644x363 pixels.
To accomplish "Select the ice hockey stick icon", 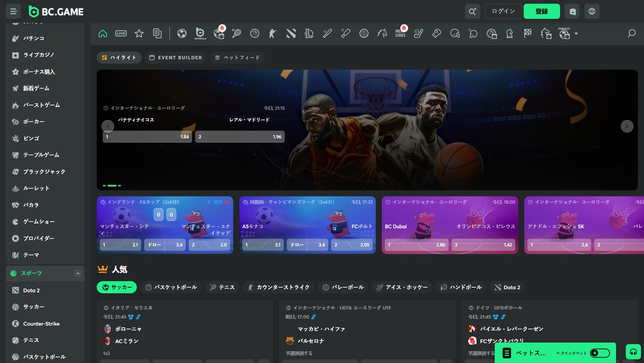I will point(419,33).
